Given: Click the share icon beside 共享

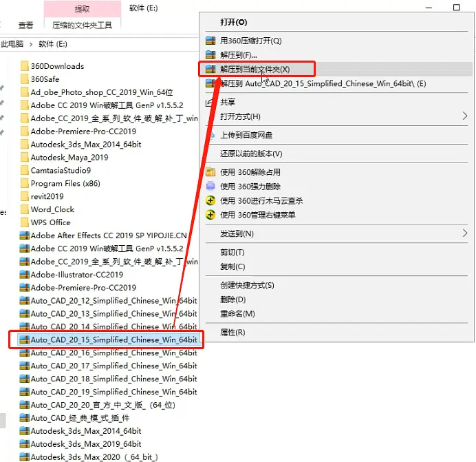Looking at the screenshot, I should click(209, 103).
